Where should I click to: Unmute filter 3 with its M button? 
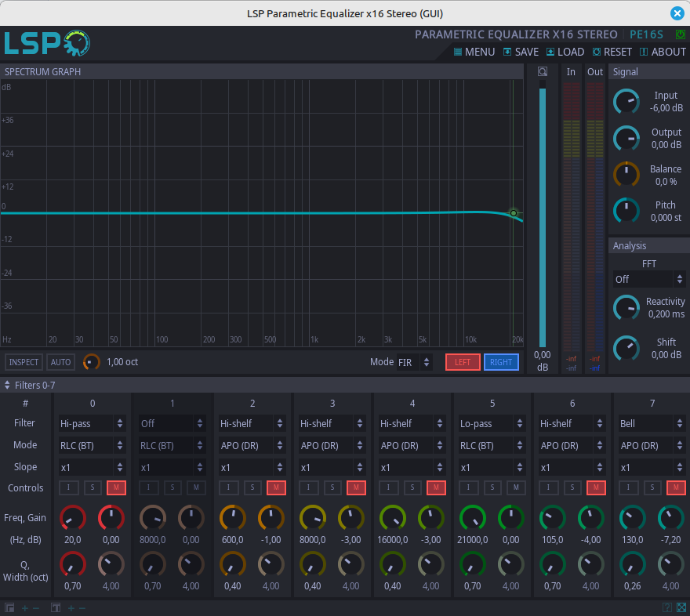356,487
